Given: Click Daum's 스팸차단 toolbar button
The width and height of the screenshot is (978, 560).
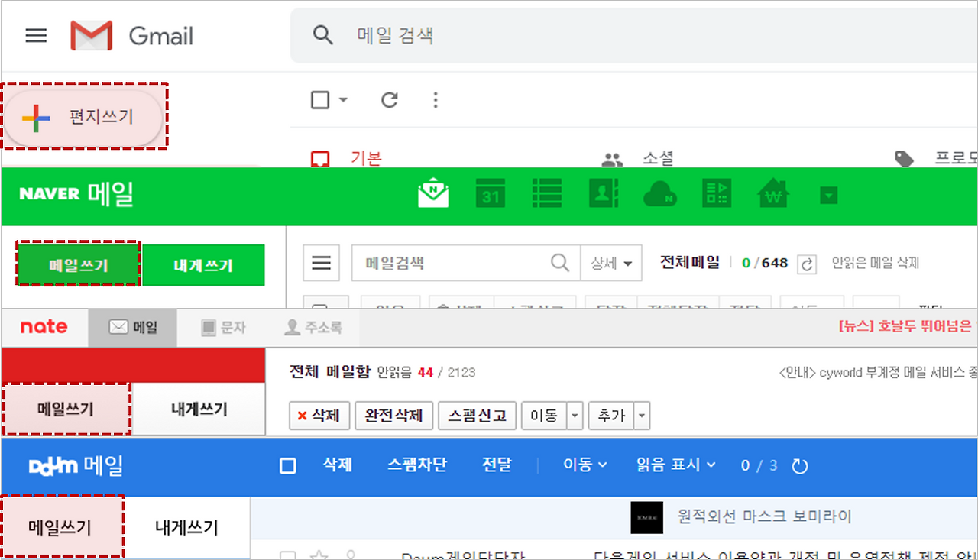Looking at the screenshot, I should coord(417,465).
